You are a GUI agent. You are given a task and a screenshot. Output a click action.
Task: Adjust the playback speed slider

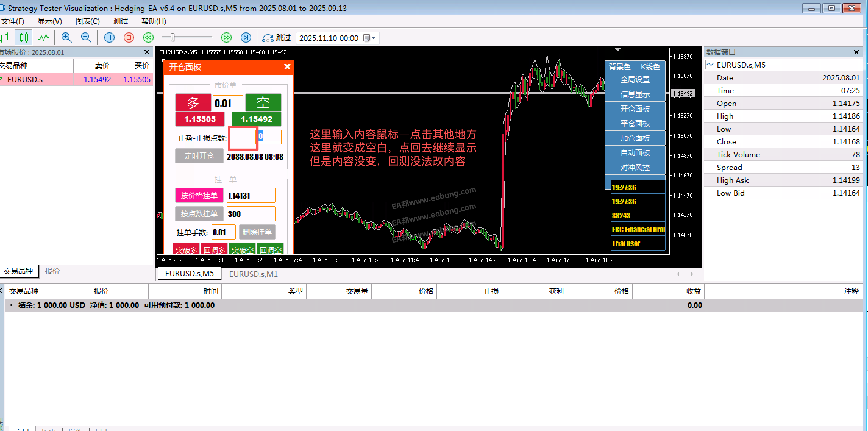pos(173,37)
